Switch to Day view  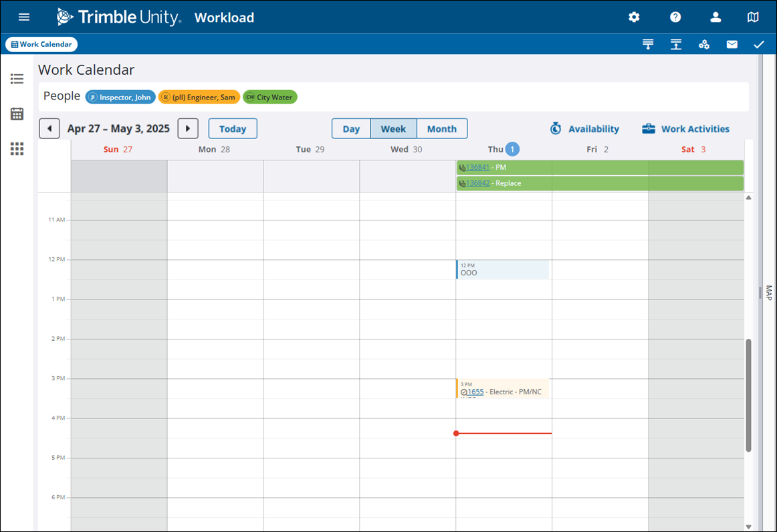(x=351, y=129)
